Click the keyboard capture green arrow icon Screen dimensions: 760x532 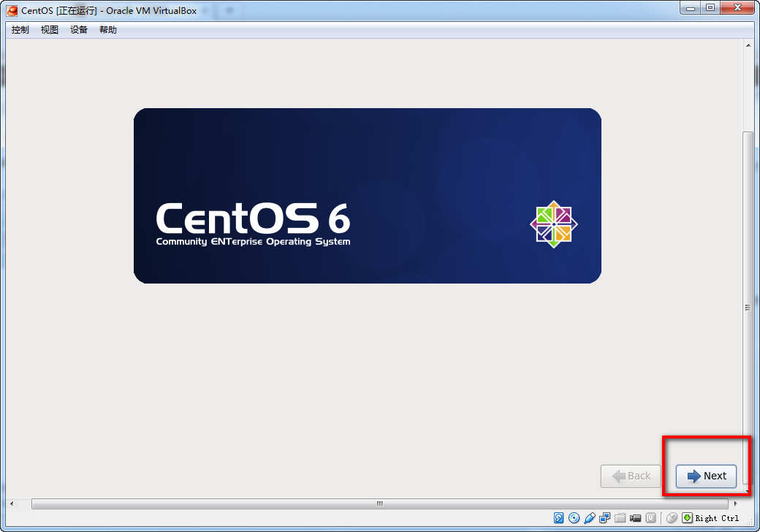coord(688,518)
